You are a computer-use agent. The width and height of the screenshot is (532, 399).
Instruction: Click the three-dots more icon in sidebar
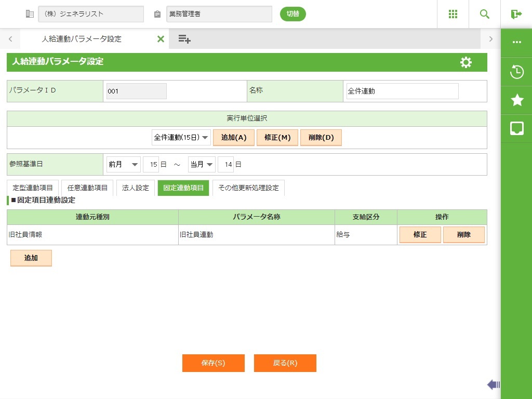(x=516, y=43)
